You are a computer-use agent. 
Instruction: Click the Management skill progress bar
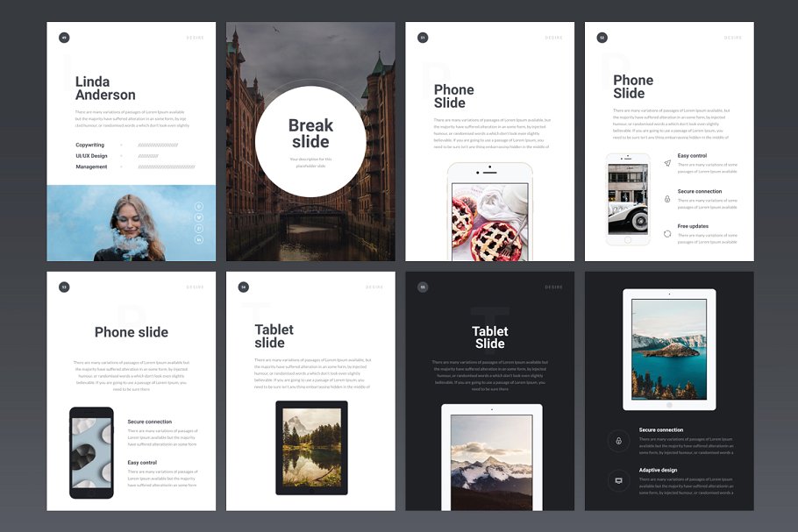167,167
